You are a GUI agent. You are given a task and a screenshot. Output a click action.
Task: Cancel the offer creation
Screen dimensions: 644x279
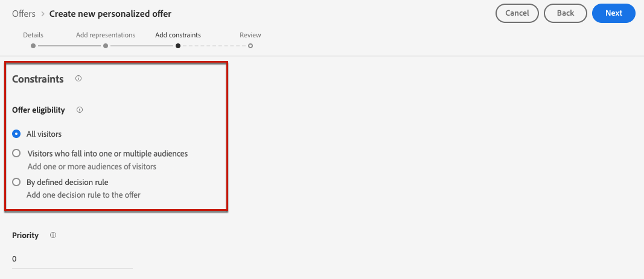click(517, 13)
